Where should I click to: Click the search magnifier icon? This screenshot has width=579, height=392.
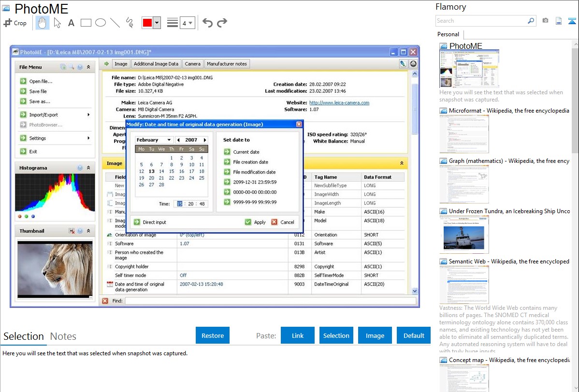pyautogui.click(x=531, y=21)
